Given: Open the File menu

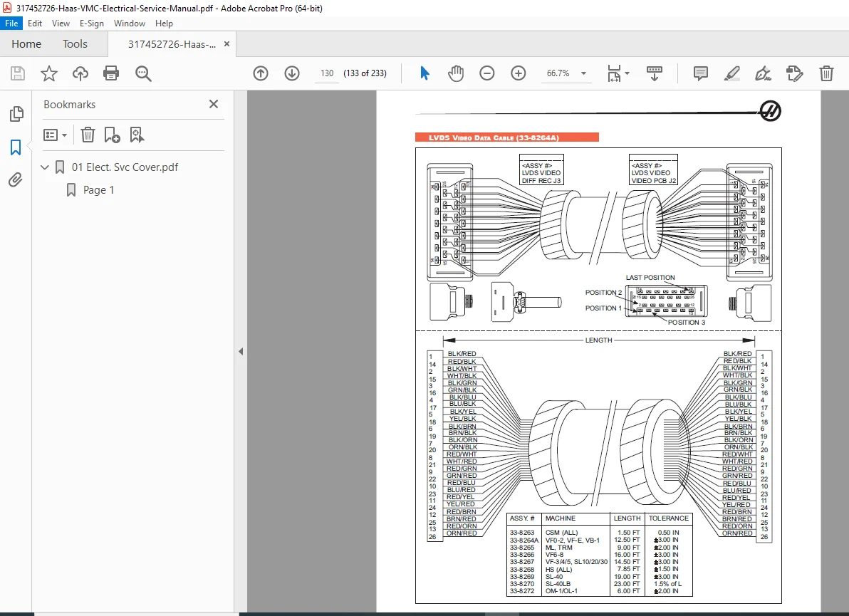Looking at the screenshot, I should tap(11, 24).
